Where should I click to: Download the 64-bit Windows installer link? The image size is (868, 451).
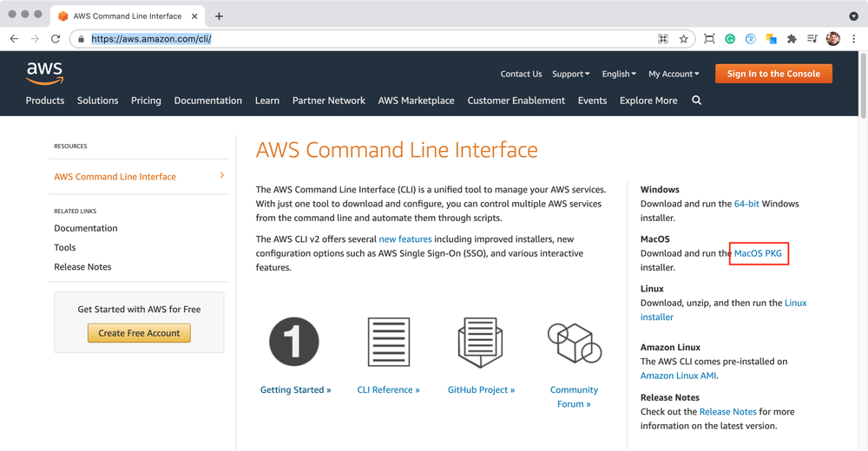tap(746, 204)
